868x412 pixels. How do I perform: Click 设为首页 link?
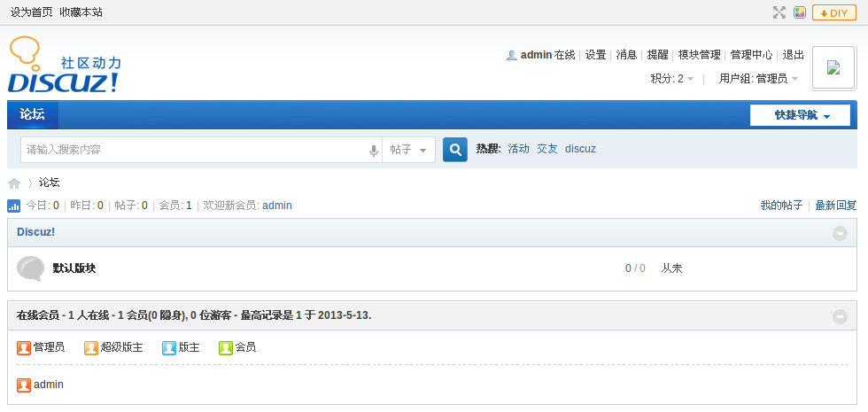pos(32,12)
